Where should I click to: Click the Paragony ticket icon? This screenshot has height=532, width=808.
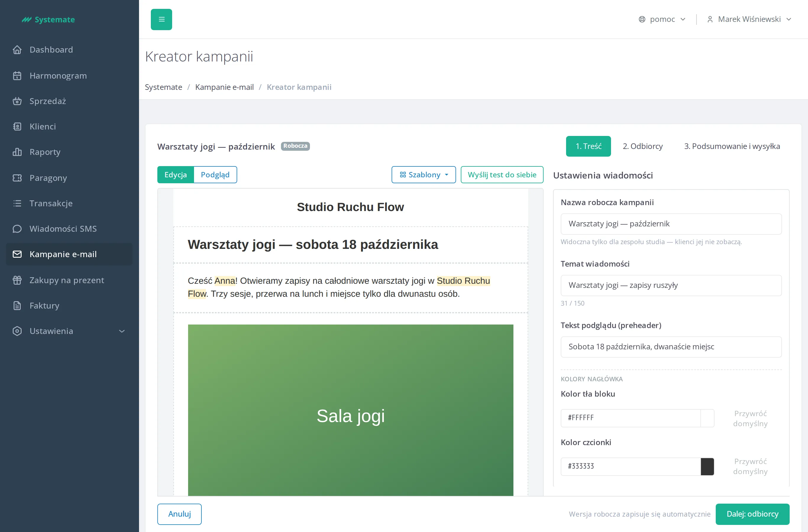coord(17,178)
